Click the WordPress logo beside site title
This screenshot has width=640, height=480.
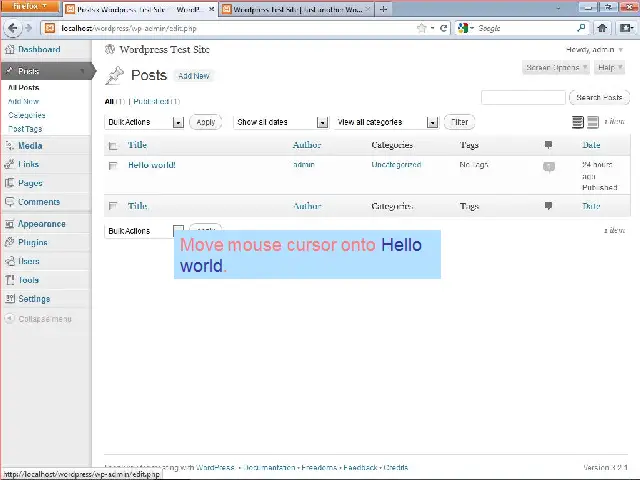coord(110,49)
